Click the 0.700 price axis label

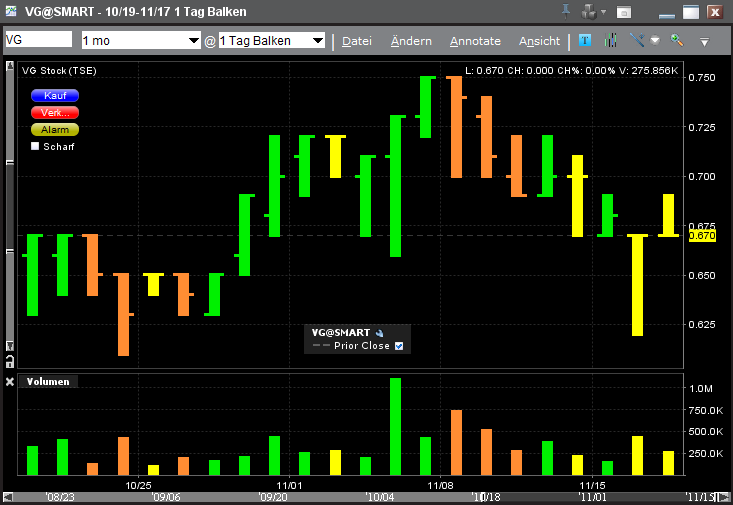tap(702, 176)
